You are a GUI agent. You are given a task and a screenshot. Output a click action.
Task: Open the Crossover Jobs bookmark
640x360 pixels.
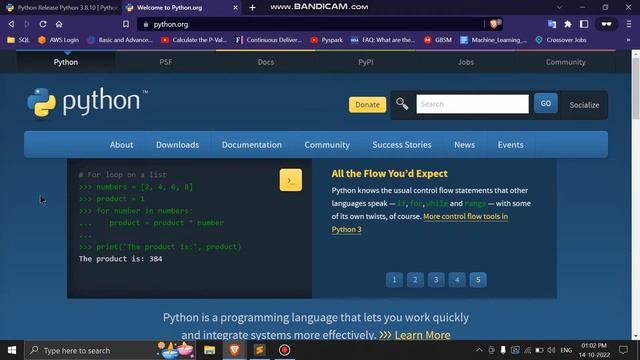point(561,40)
